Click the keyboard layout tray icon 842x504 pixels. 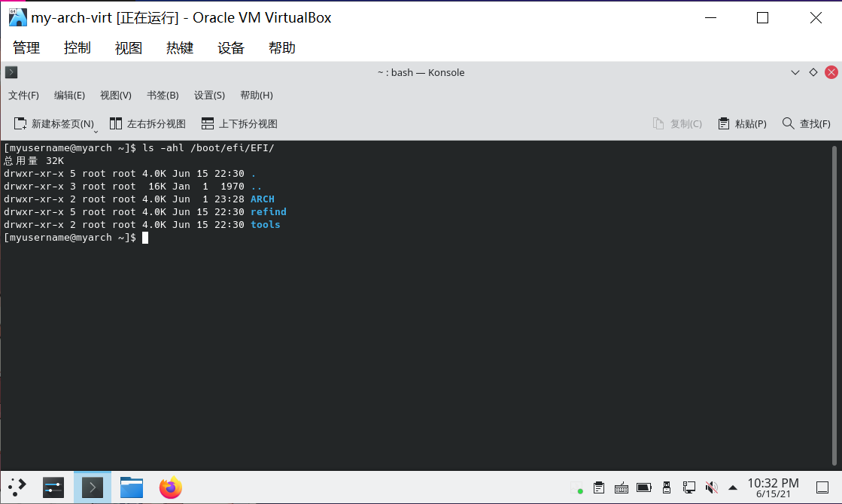tap(622, 487)
